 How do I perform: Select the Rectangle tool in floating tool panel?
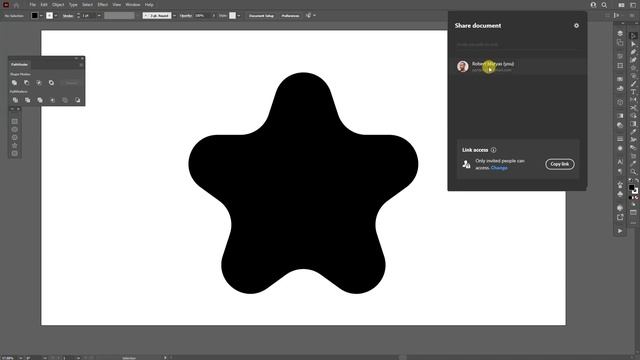pos(15,121)
